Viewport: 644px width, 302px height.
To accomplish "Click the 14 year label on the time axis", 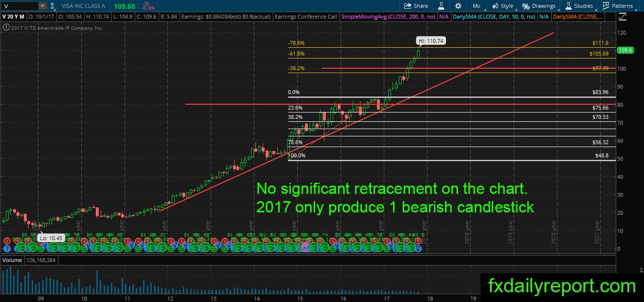I will (x=256, y=298).
